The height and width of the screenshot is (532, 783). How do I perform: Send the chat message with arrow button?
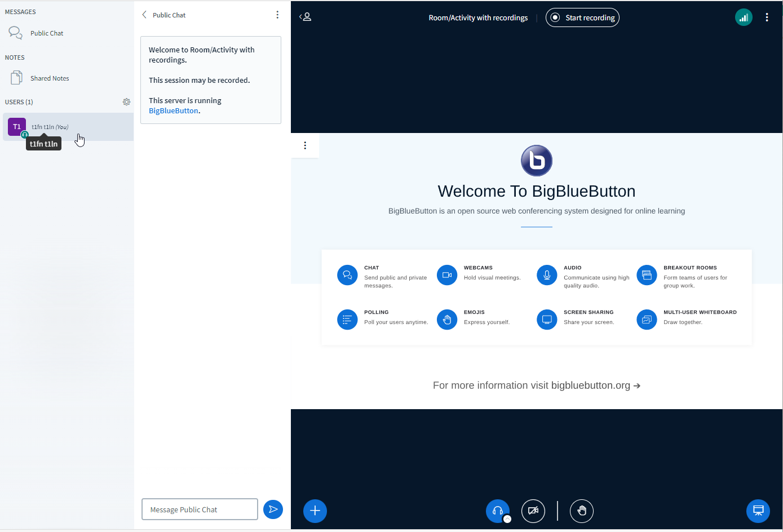click(273, 509)
